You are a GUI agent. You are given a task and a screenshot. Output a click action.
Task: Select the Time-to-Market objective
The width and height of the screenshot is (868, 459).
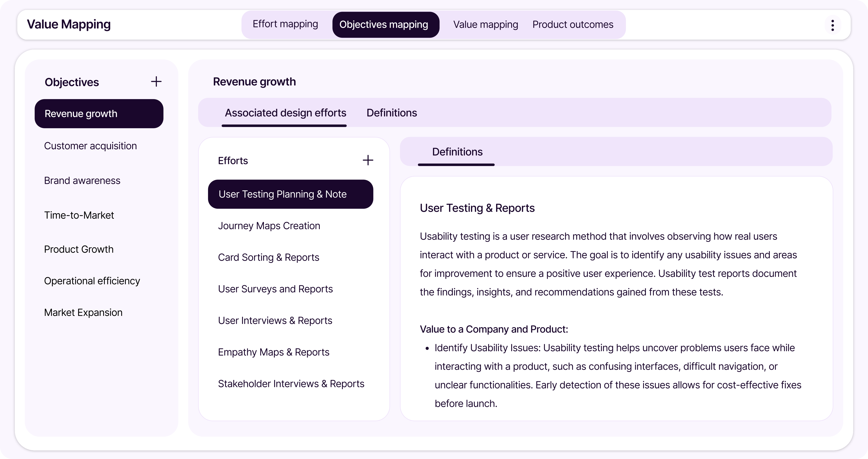[x=79, y=215]
